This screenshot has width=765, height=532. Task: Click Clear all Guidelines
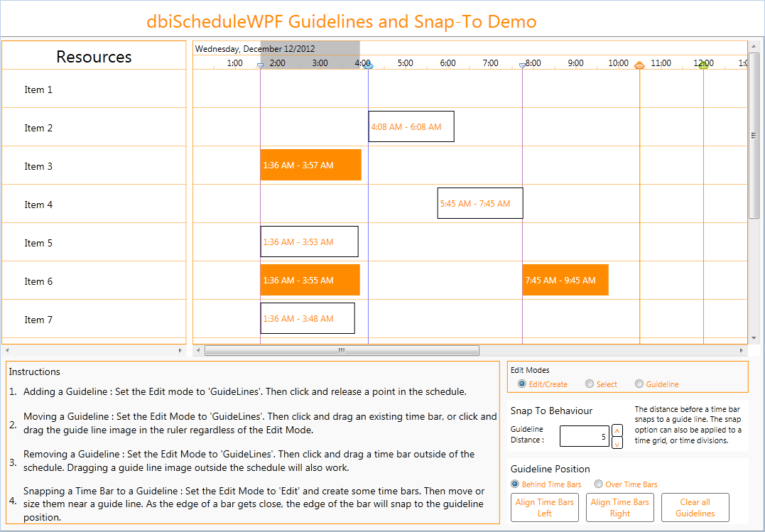click(695, 507)
